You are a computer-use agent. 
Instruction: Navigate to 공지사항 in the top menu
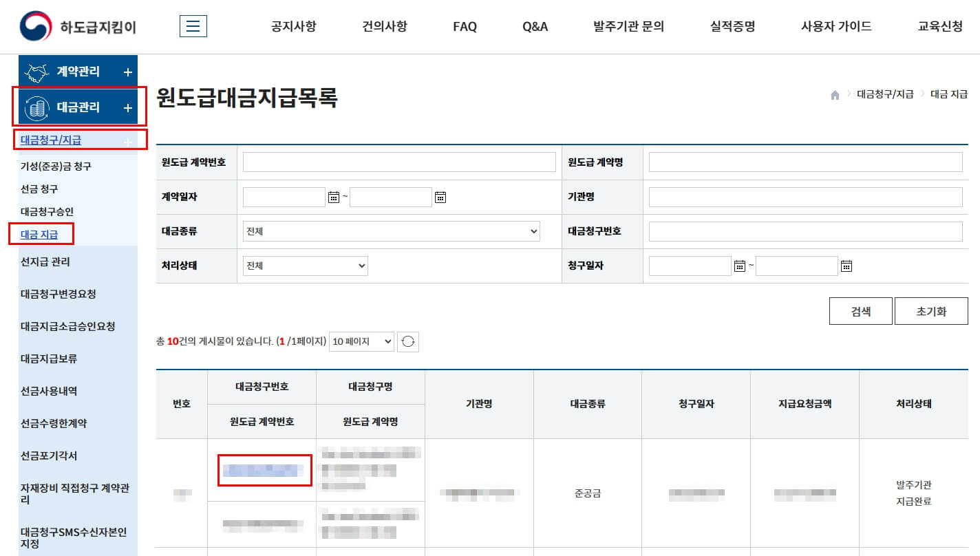(295, 26)
